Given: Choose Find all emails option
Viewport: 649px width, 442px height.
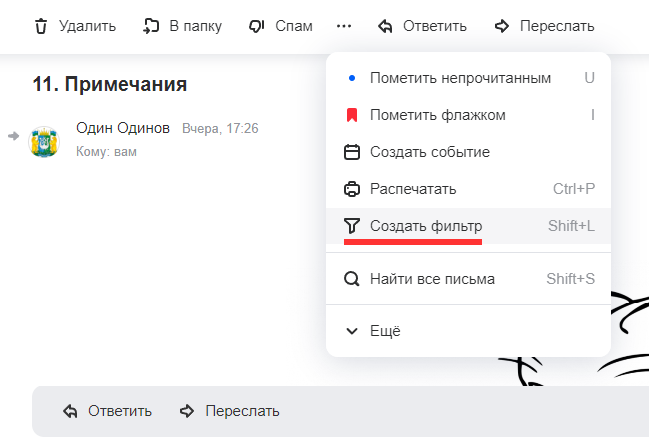Looking at the screenshot, I should tap(432, 279).
